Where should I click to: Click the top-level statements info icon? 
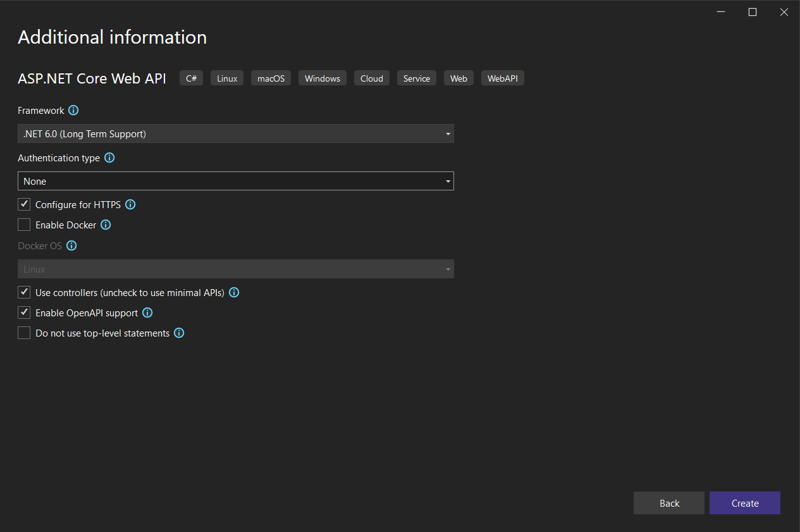pyautogui.click(x=179, y=333)
